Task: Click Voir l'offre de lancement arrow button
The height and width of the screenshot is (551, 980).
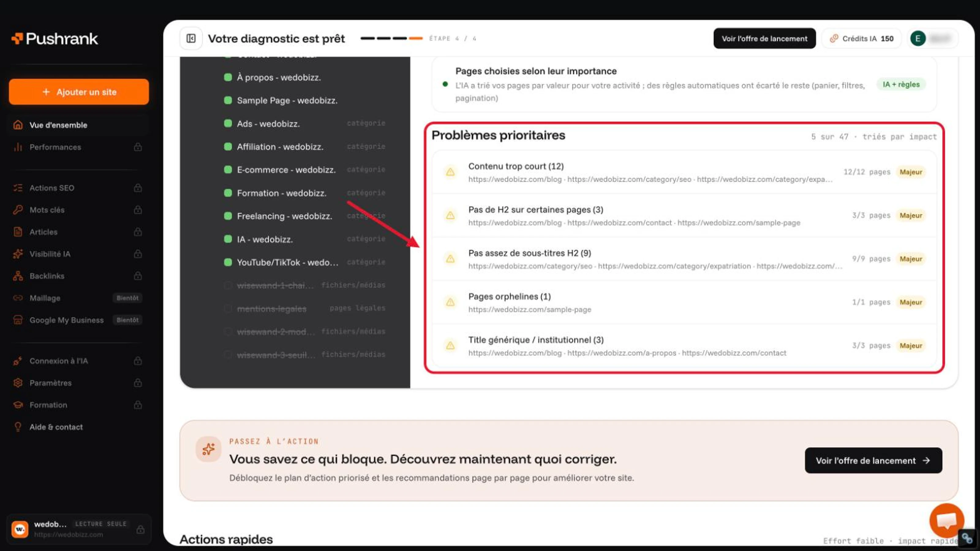Action: click(x=873, y=460)
